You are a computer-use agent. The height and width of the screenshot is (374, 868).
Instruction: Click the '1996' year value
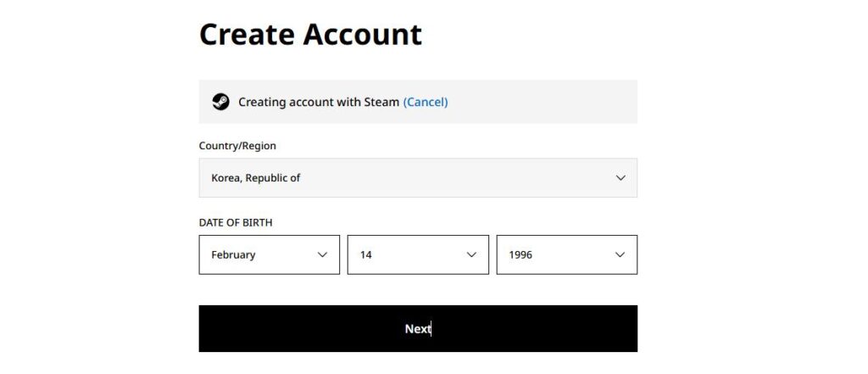point(520,254)
